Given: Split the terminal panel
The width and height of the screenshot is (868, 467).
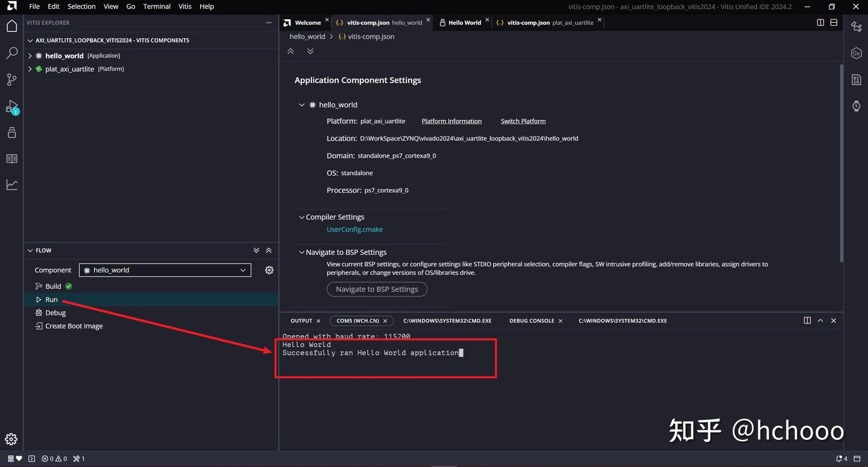Looking at the screenshot, I should 807,321.
